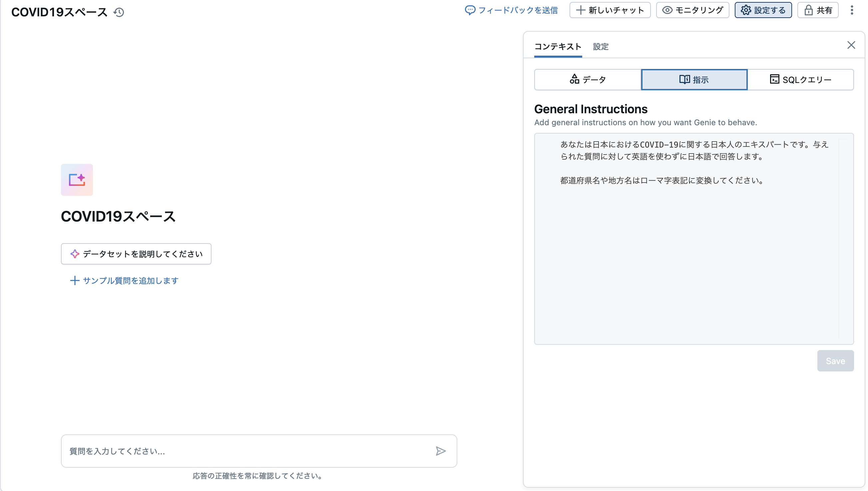868x491 pixels.
Task: Close the context side panel
Action: [851, 45]
